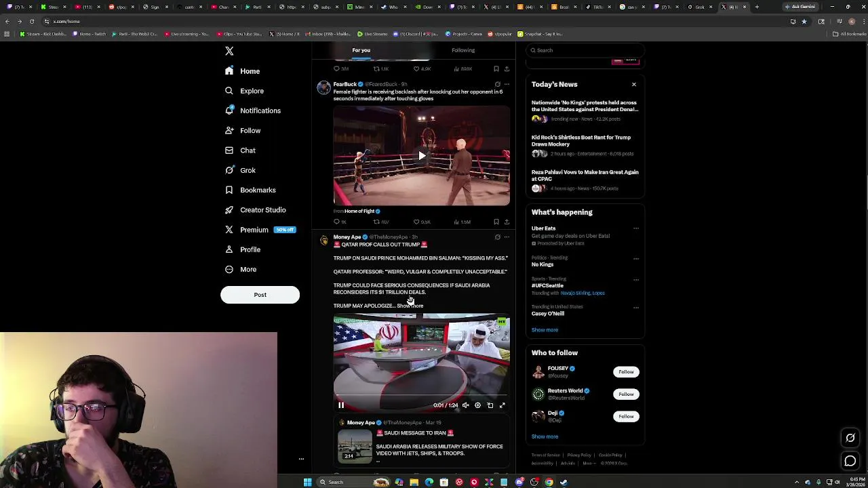Open Notifications in the sidebar
Image resolution: width=868 pixels, height=488 pixels.
[253, 110]
